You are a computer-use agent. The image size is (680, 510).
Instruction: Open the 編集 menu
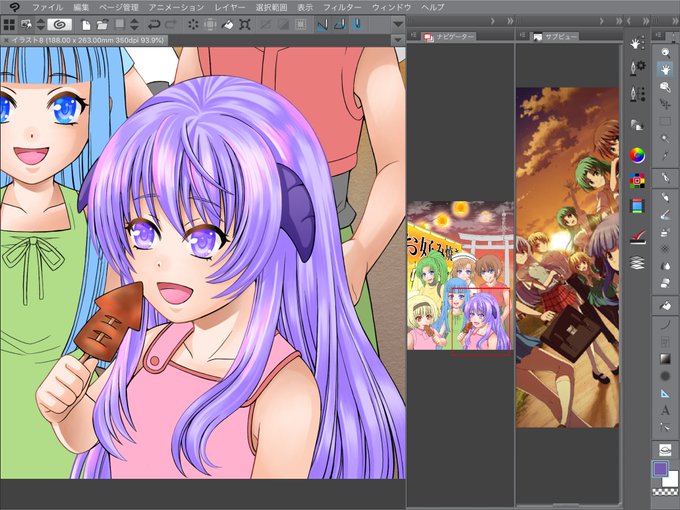pos(81,7)
